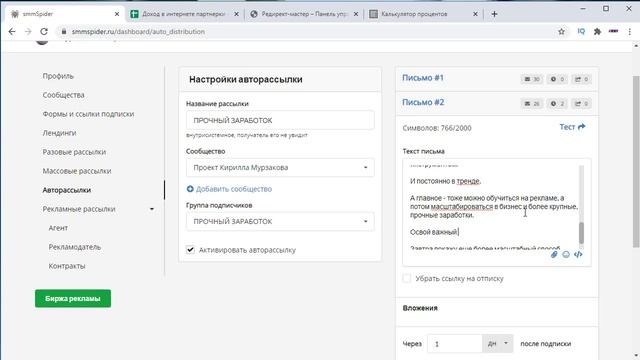Click the sent count badge of Письмо #2
Screen dimensions: 640x360
click(x=532, y=104)
